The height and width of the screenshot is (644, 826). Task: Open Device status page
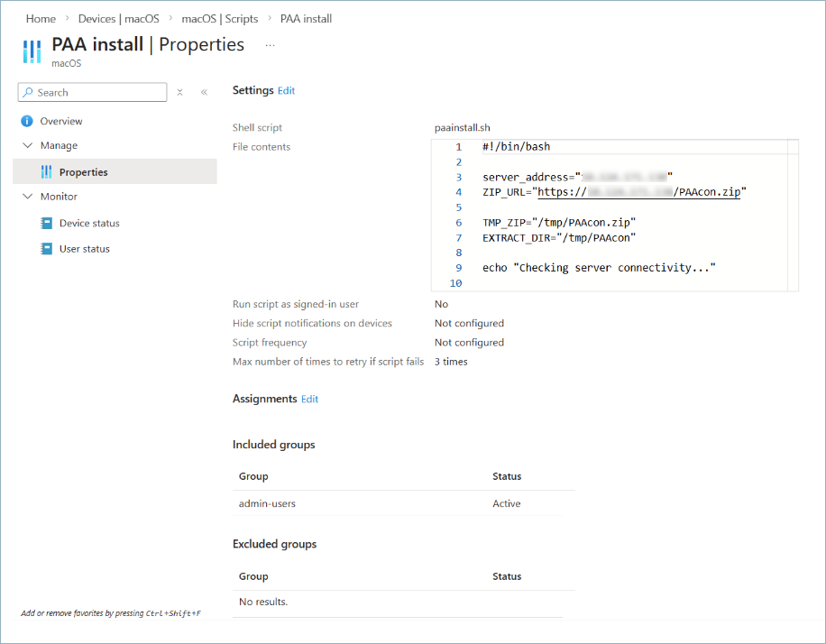[x=89, y=223]
